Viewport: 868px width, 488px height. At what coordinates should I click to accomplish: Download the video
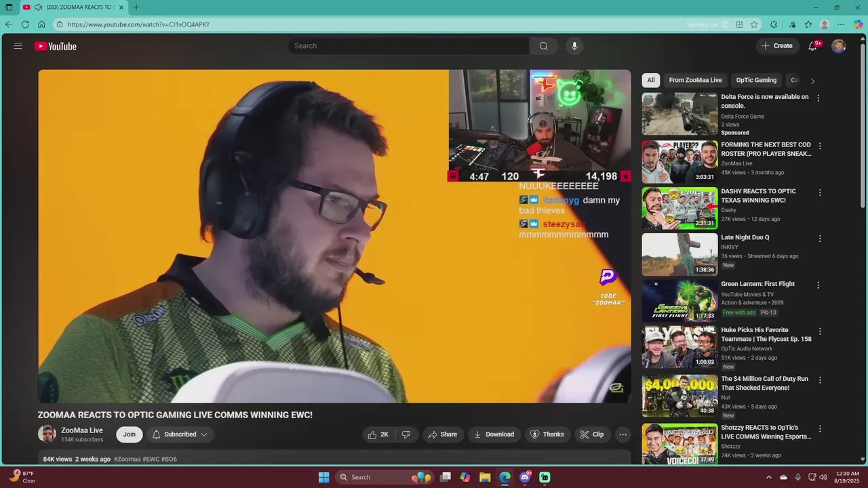click(494, 434)
